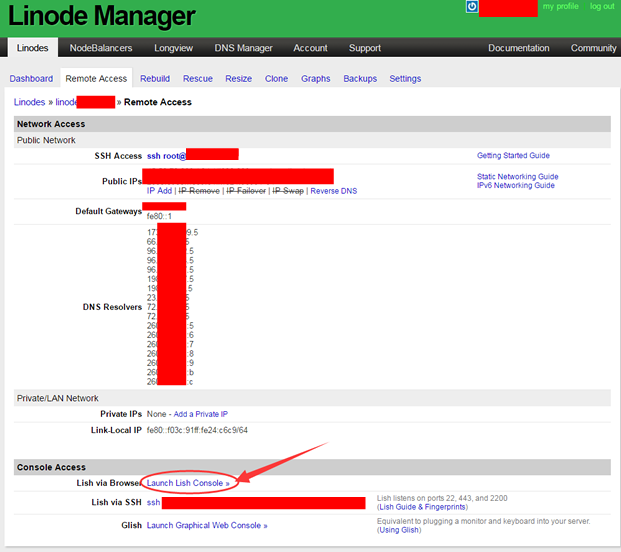The image size is (621, 552).
Task: Switch to the Resize subtab
Action: 238,78
